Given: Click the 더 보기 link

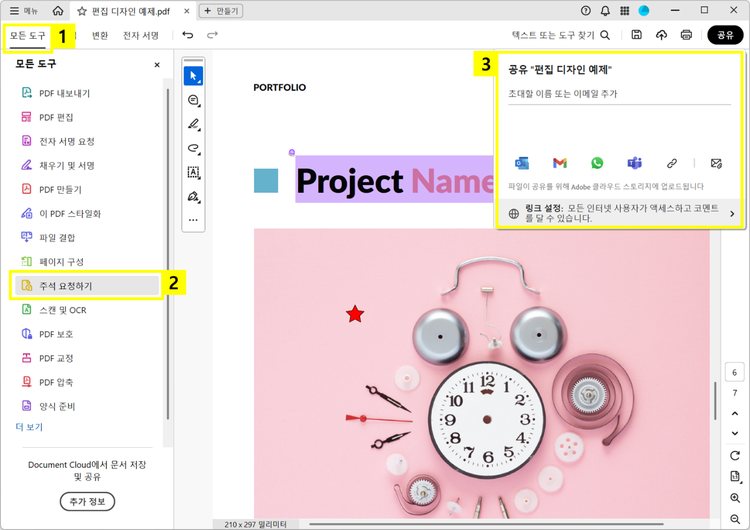Looking at the screenshot, I should [29, 427].
